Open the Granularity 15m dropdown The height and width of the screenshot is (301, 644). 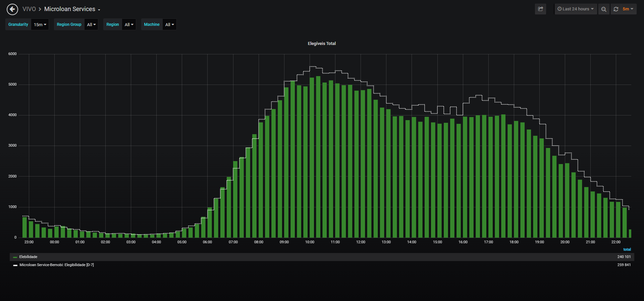pos(40,24)
